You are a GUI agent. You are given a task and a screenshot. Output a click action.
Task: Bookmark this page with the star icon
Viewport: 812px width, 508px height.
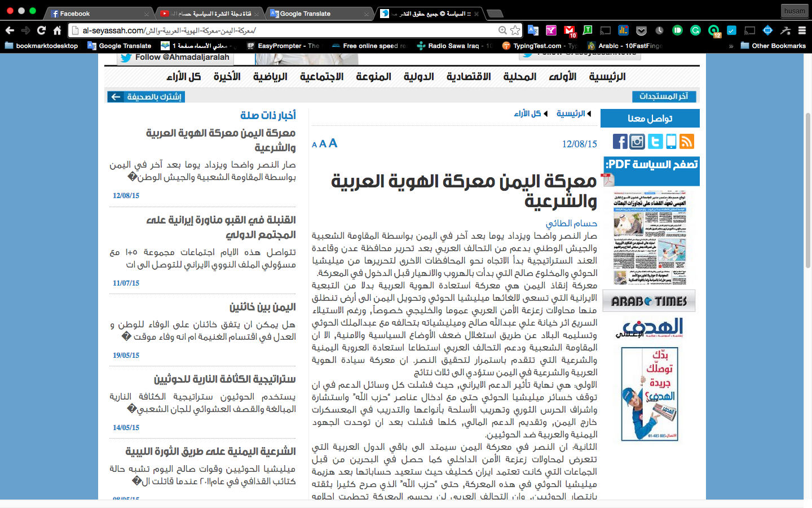point(515,30)
